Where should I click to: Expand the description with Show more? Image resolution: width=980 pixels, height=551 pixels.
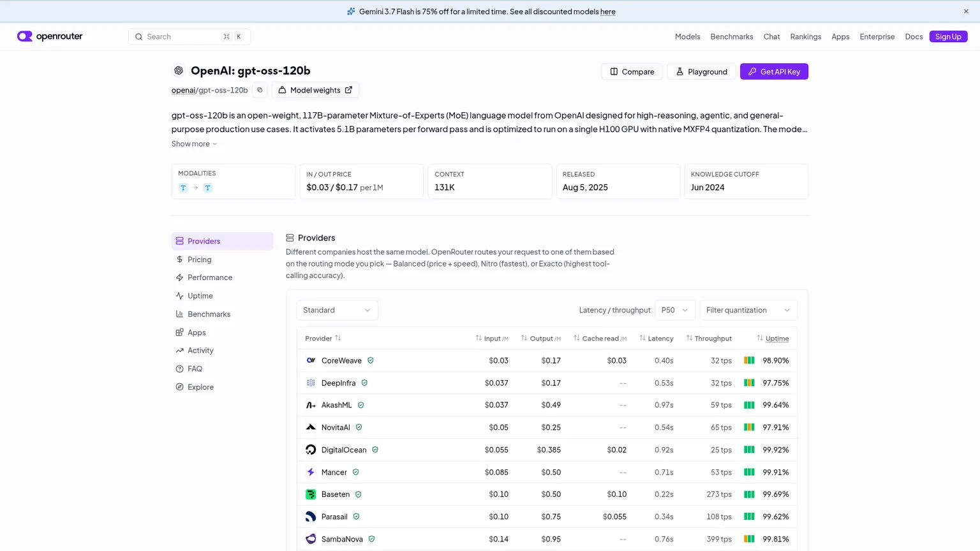(194, 143)
